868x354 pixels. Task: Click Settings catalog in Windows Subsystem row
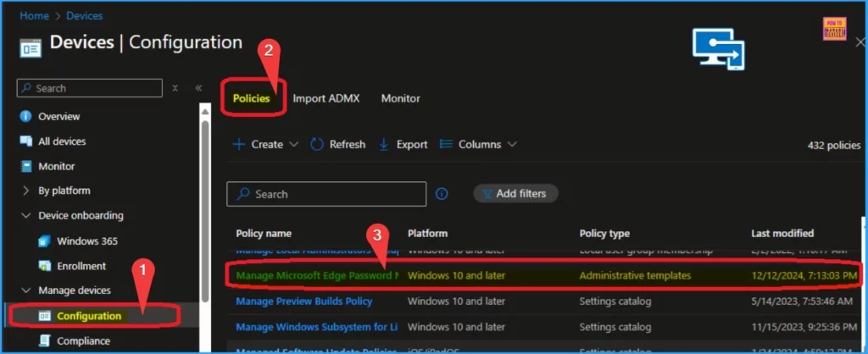pos(615,327)
